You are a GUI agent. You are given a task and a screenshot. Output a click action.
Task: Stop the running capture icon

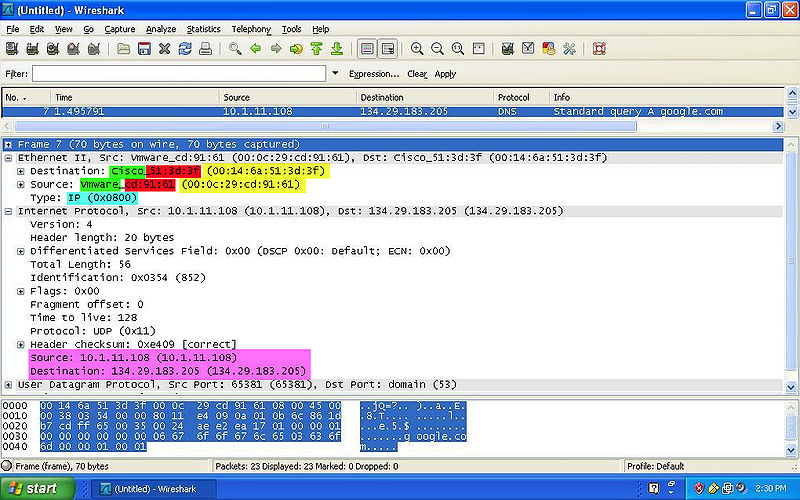[73, 49]
